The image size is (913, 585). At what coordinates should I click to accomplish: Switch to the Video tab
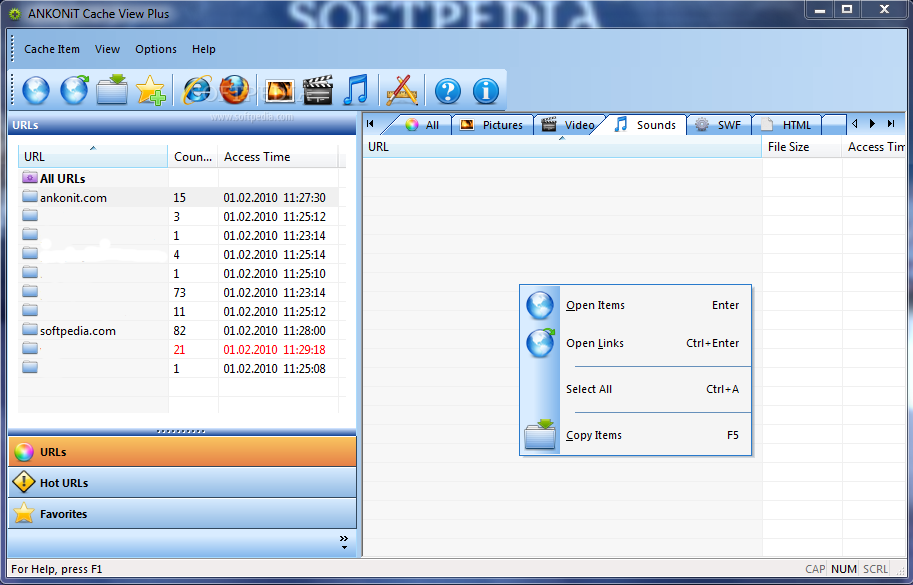pyautogui.click(x=569, y=125)
